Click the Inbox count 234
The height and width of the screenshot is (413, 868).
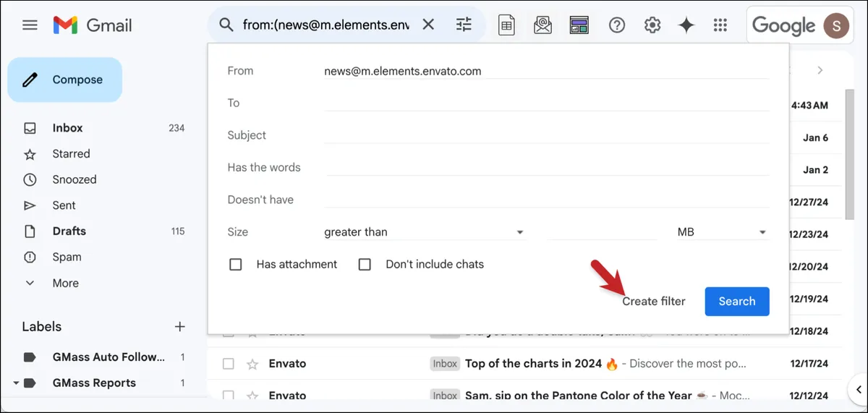tap(176, 128)
